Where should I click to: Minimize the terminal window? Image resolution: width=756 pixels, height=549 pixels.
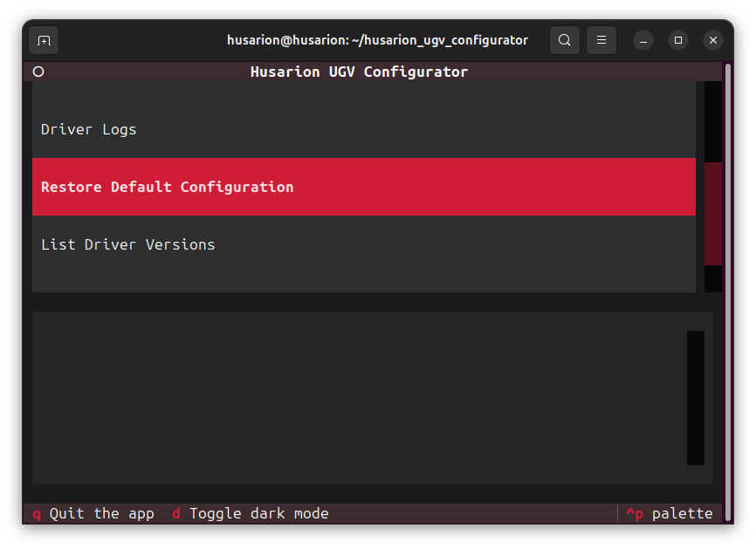[x=643, y=40]
